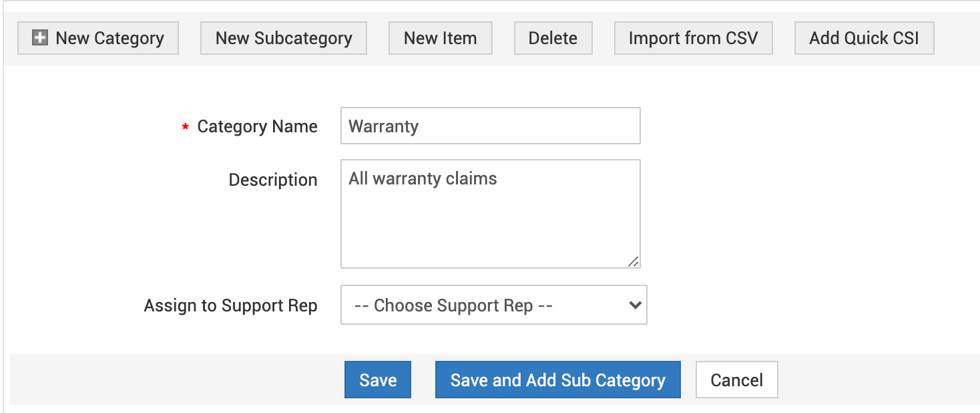Click the Support Rep dropdown chevron arrow
980x413 pixels.
click(635, 305)
